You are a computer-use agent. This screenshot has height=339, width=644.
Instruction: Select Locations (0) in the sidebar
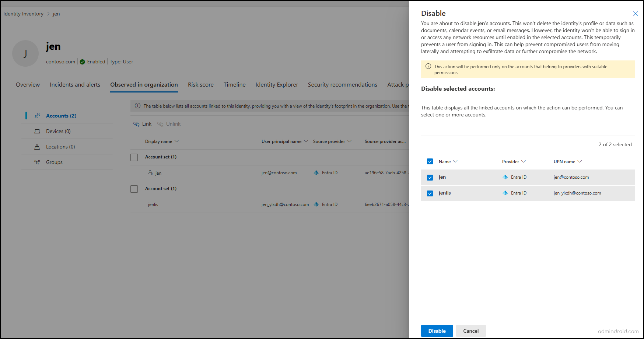[x=60, y=147]
